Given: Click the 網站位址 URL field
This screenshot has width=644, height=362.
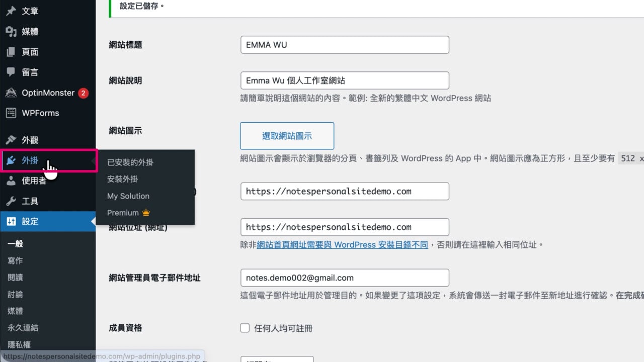Looking at the screenshot, I should pyautogui.click(x=345, y=227).
